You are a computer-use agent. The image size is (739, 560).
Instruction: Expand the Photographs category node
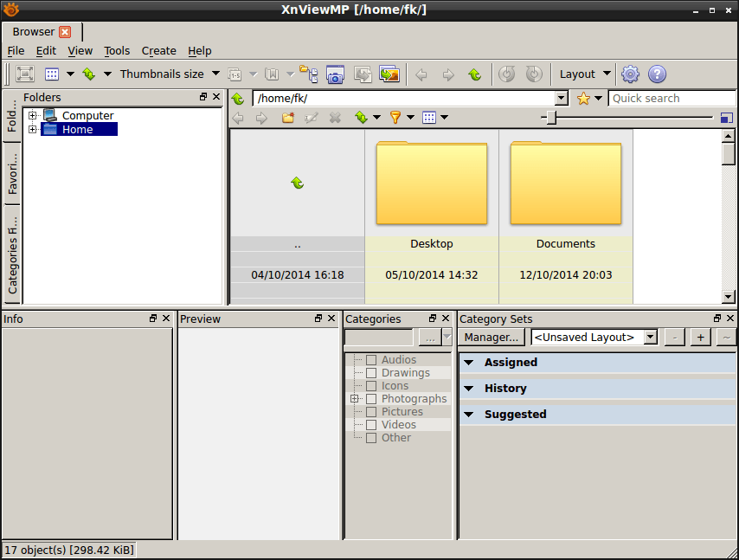click(355, 399)
